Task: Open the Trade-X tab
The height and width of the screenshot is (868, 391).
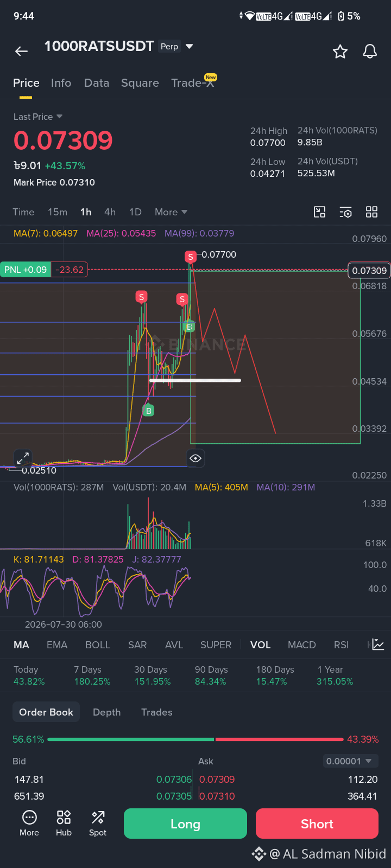Action: coord(193,83)
